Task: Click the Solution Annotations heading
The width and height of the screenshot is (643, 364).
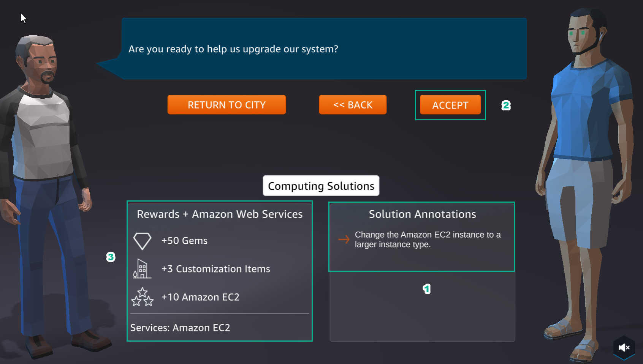Action: pyautogui.click(x=422, y=214)
